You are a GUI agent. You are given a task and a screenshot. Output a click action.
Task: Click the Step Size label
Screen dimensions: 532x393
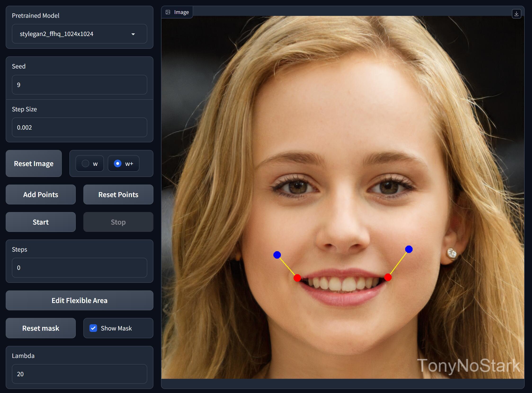point(24,109)
